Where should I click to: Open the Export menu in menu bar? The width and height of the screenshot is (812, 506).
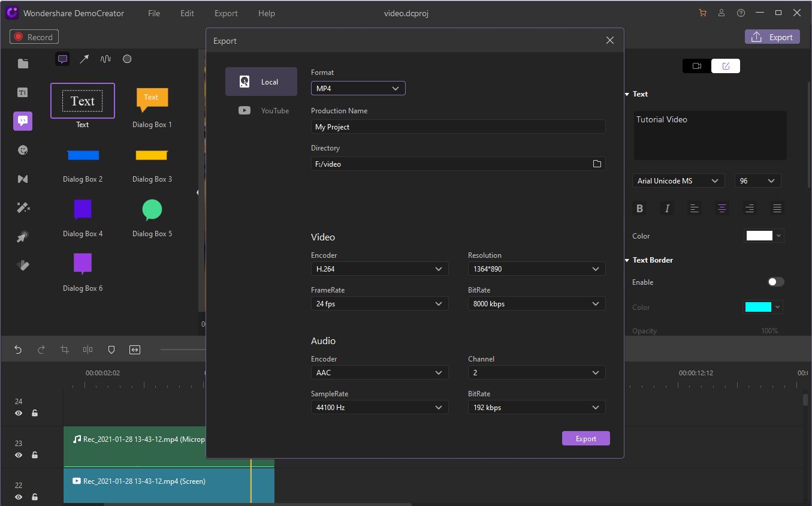pos(226,13)
